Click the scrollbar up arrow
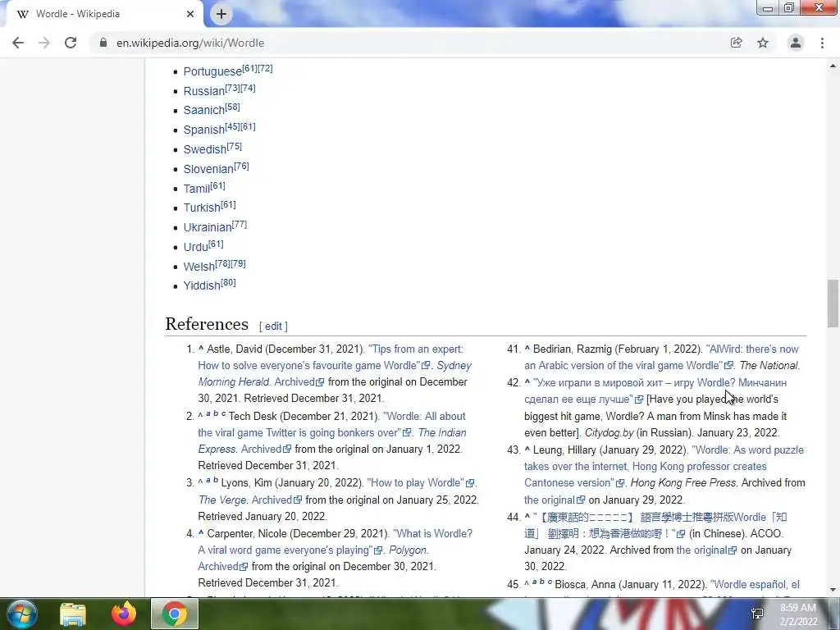Image resolution: width=840 pixels, height=630 pixels. click(833, 66)
